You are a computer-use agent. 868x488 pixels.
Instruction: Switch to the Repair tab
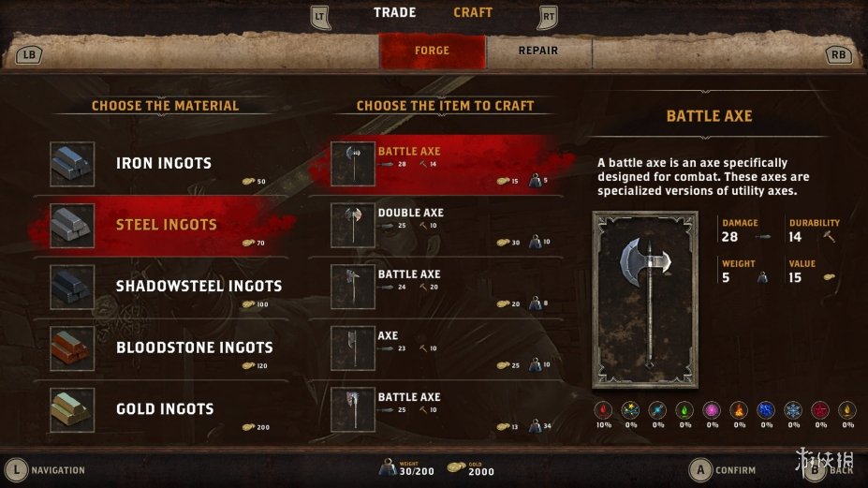pyautogui.click(x=538, y=51)
